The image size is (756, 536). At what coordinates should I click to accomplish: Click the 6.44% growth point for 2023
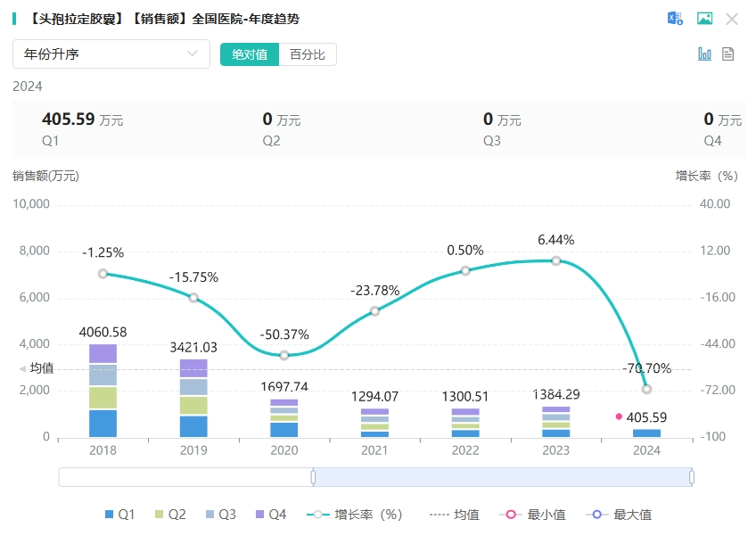(556, 261)
